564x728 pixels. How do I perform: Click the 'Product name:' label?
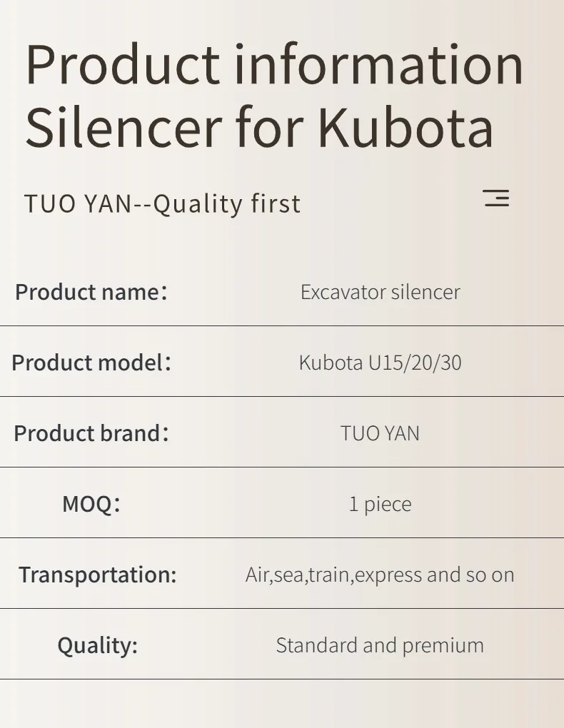[x=91, y=292]
